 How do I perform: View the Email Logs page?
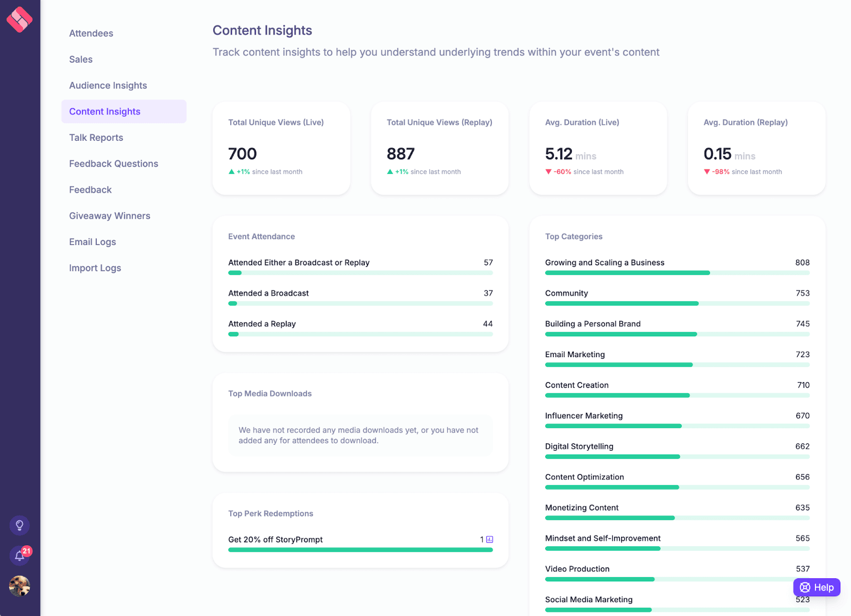click(x=93, y=242)
